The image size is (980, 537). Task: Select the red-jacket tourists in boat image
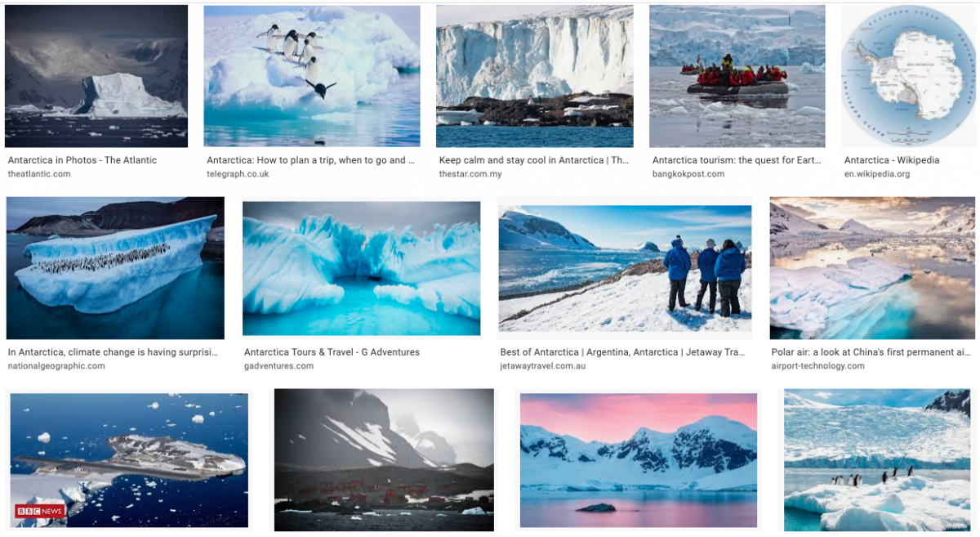coord(737,76)
